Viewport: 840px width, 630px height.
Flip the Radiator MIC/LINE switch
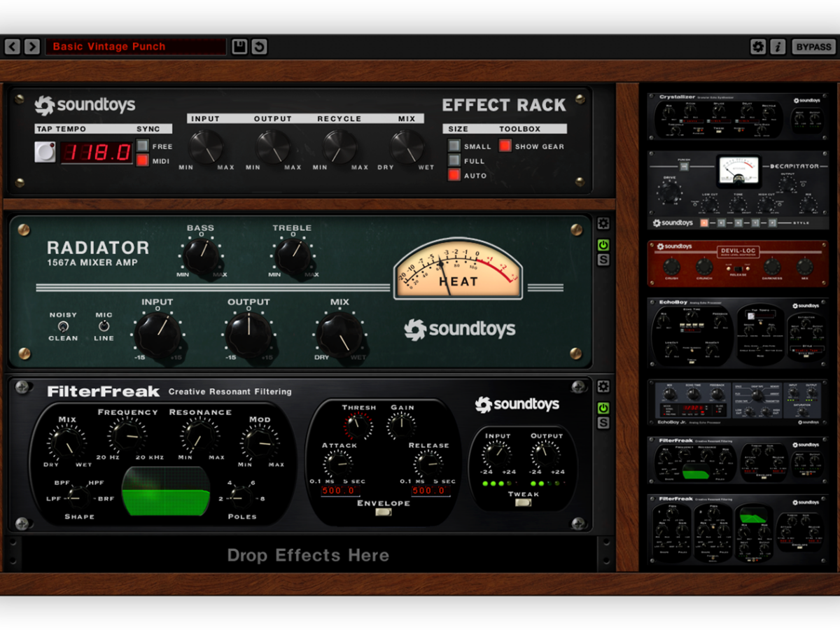[104, 326]
